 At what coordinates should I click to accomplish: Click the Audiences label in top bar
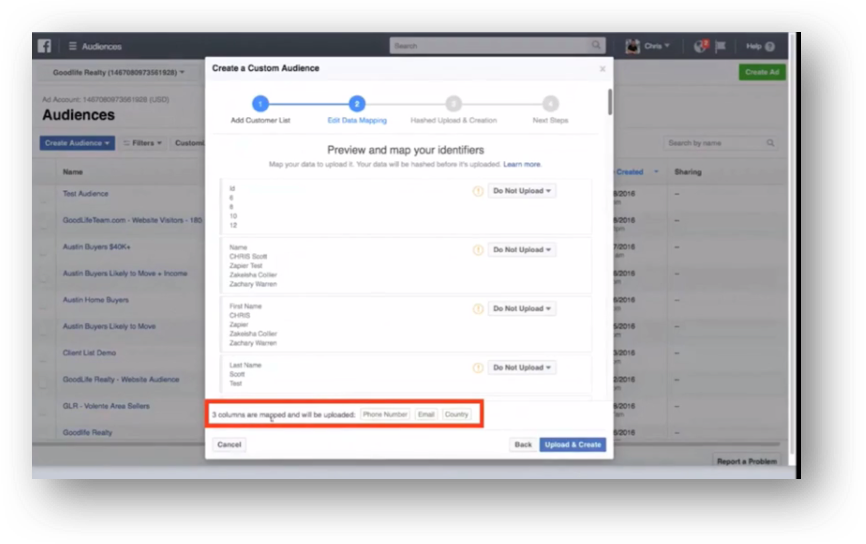tap(102, 46)
